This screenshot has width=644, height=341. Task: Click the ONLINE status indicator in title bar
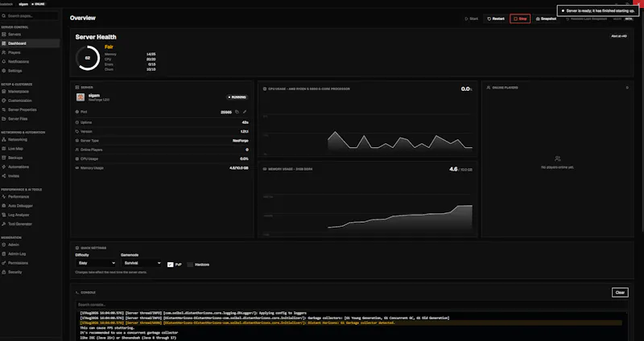[x=39, y=4]
